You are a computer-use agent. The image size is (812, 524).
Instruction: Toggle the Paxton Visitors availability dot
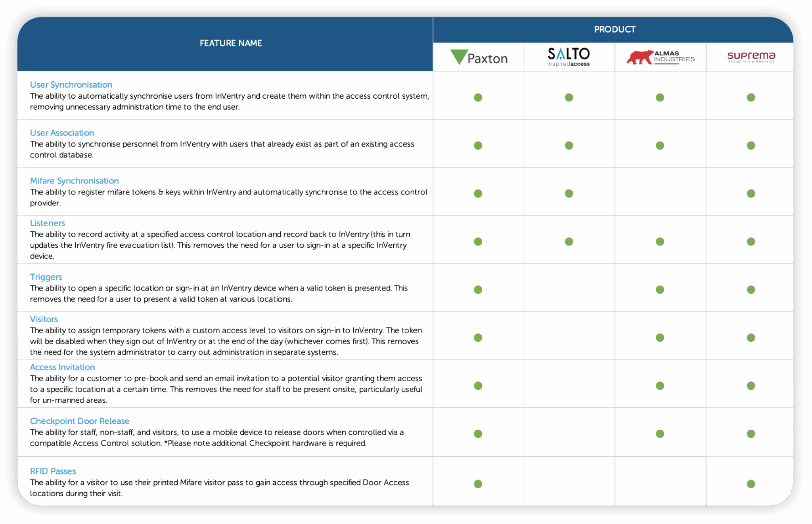[478, 337]
